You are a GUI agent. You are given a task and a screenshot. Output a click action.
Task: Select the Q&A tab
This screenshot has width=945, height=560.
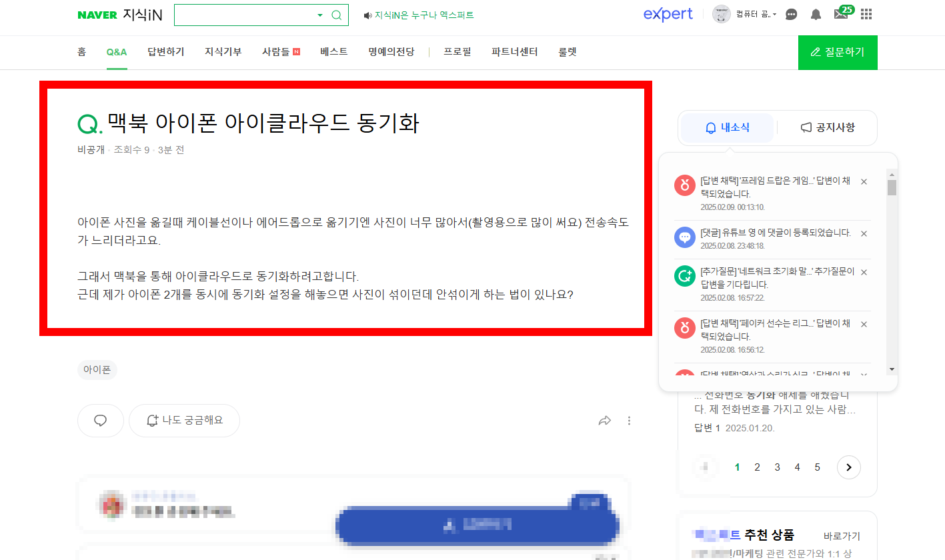[x=117, y=51]
